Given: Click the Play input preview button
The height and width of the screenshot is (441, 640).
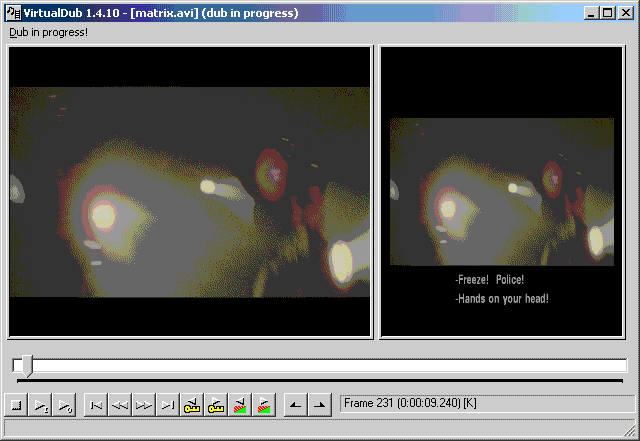Looking at the screenshot, I should pos(40,405).
